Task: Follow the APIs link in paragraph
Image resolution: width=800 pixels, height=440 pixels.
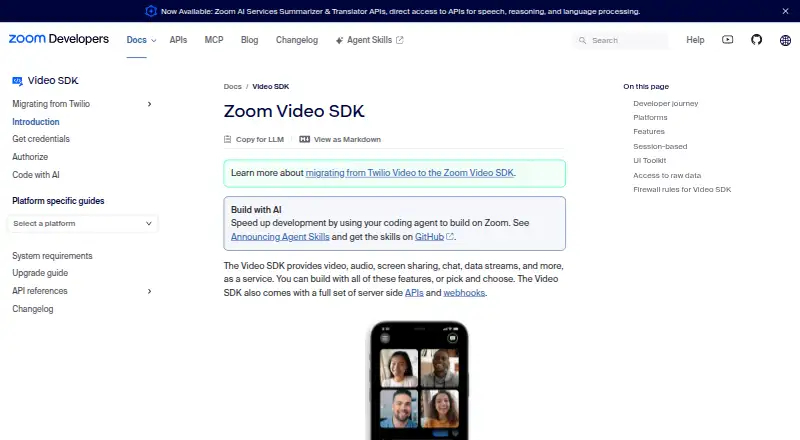Action: coord(414,293)
